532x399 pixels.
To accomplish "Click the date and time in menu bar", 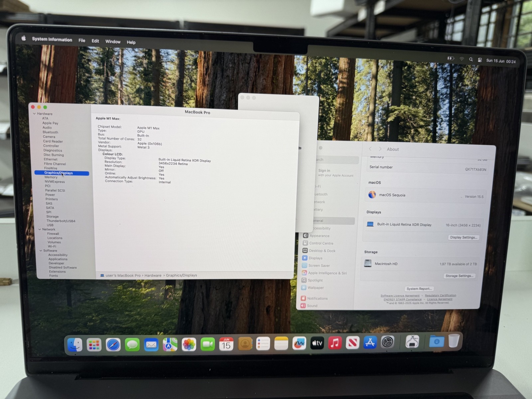I will pos(501,61).
